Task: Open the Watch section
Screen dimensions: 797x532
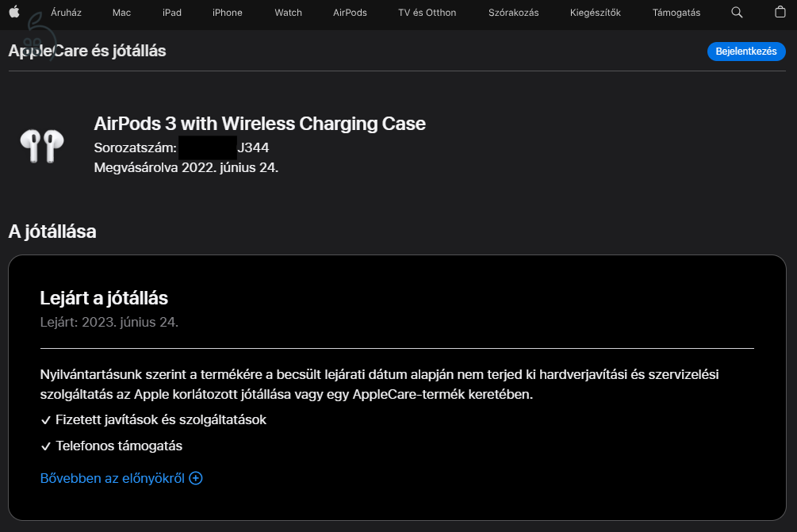Action: pyautogui.click(x=288, y=12)
